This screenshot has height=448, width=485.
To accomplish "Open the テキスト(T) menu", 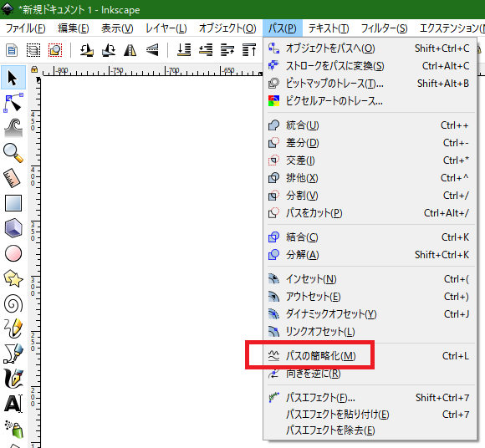I will point(329,28).
